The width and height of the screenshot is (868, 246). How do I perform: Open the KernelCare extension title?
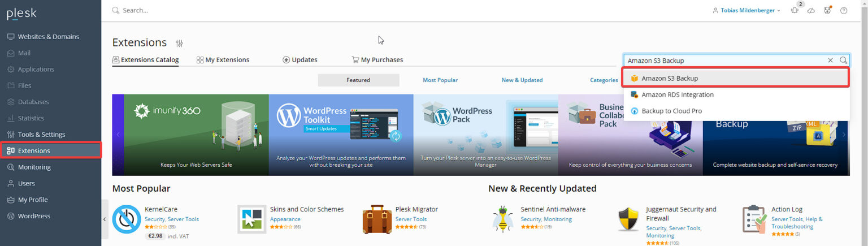(x=161, y=209)
